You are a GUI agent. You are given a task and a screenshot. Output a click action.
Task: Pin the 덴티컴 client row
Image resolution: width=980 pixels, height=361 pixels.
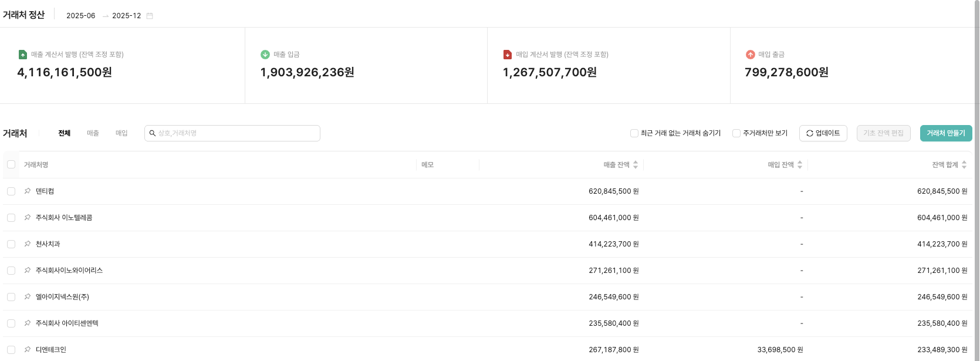click(x=28, y=191)
